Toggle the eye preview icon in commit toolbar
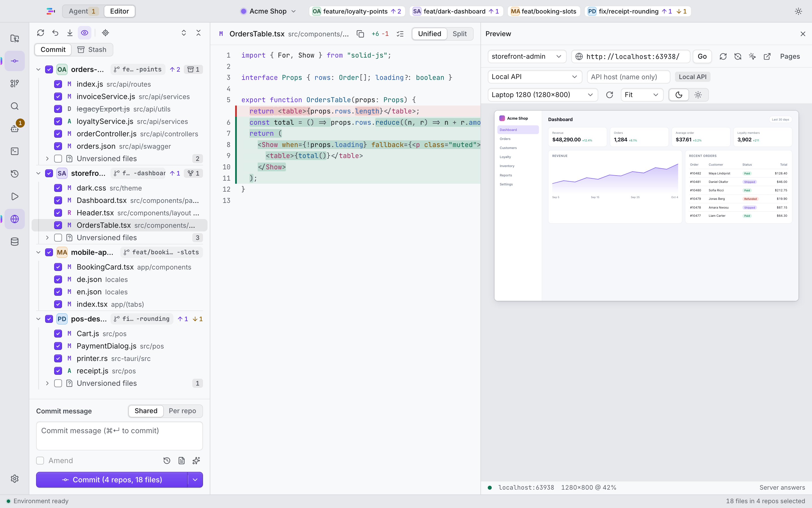The image size is (812, 508). [x=85, y=32]
